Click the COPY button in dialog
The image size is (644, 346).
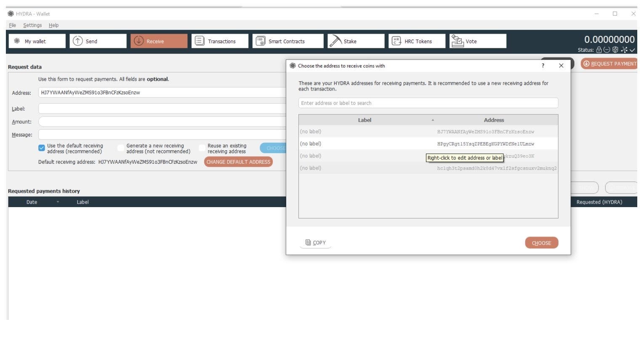(315, 242)
